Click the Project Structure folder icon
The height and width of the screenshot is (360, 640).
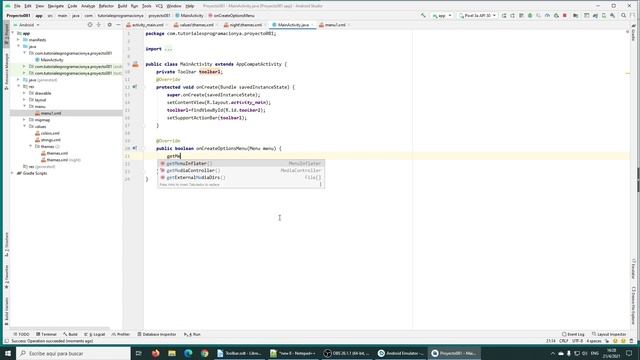click(x=576, y=16)
